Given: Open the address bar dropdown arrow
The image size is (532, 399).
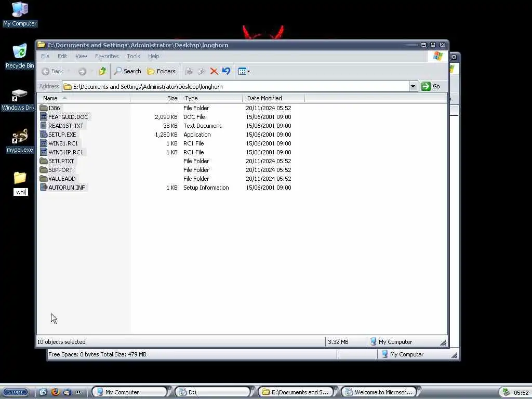Looking at the screenshot, I should pos(413,86).
